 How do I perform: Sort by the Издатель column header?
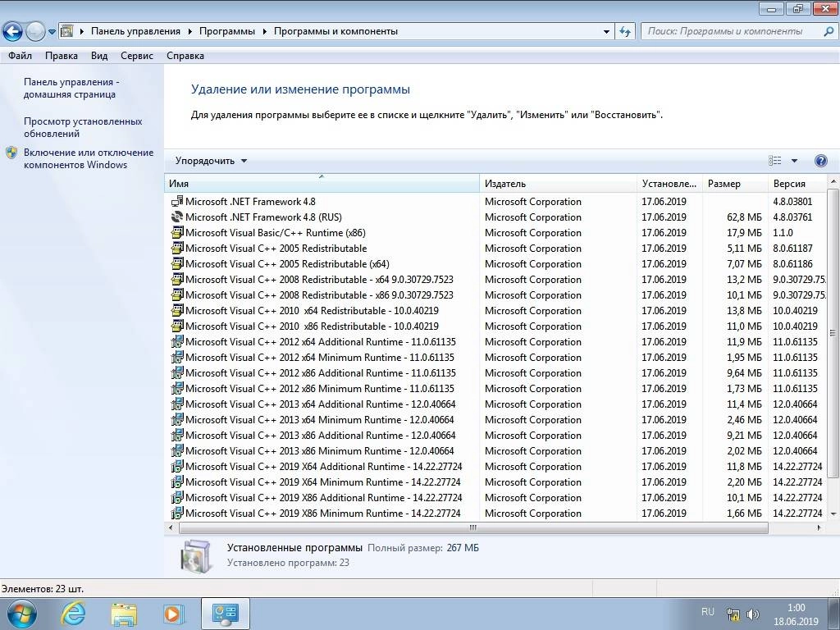tap(558, 183)
